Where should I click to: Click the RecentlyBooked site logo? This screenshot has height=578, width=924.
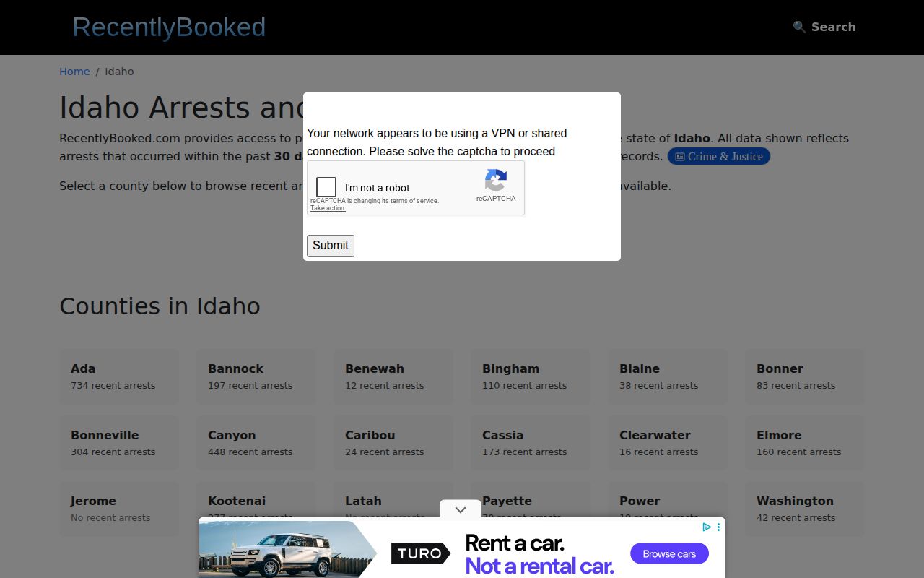(x=169, y=27)
